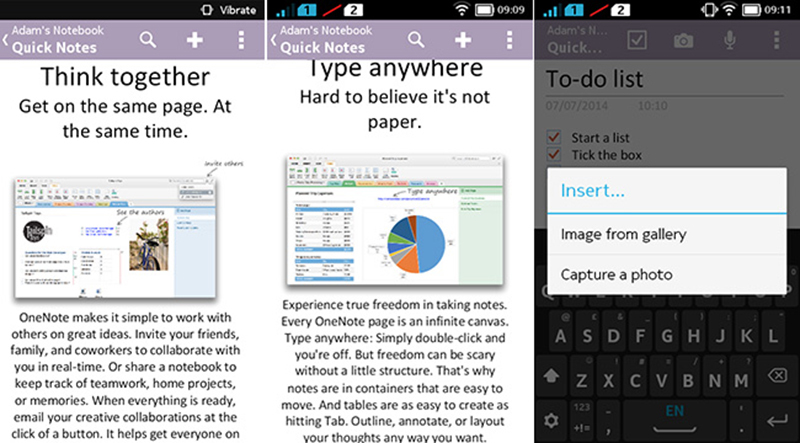
Task: Tap the backspace key on the keyboard
Action: click(777, 377)
